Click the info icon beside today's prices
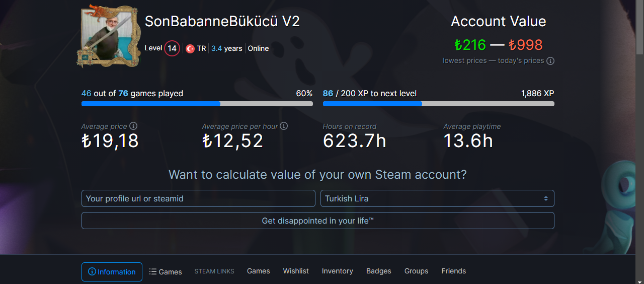 550,61
